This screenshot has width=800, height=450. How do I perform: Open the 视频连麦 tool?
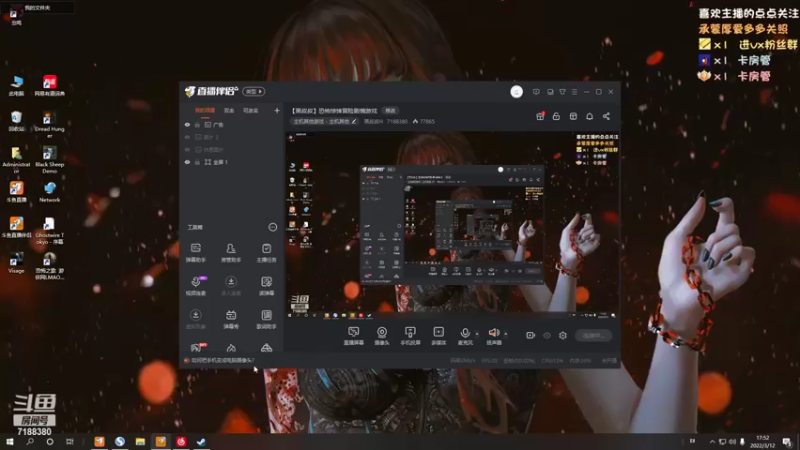195,286
